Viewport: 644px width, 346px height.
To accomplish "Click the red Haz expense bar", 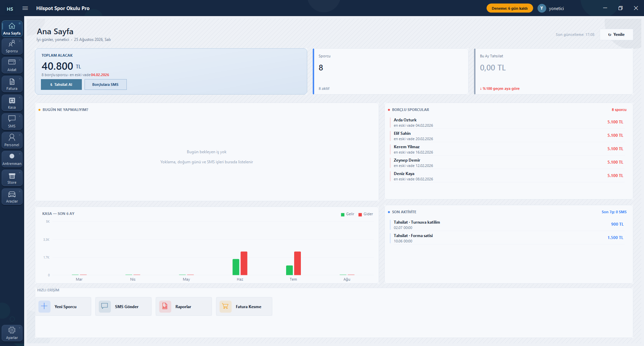I will pyautogui.click(x=244, y=263).
